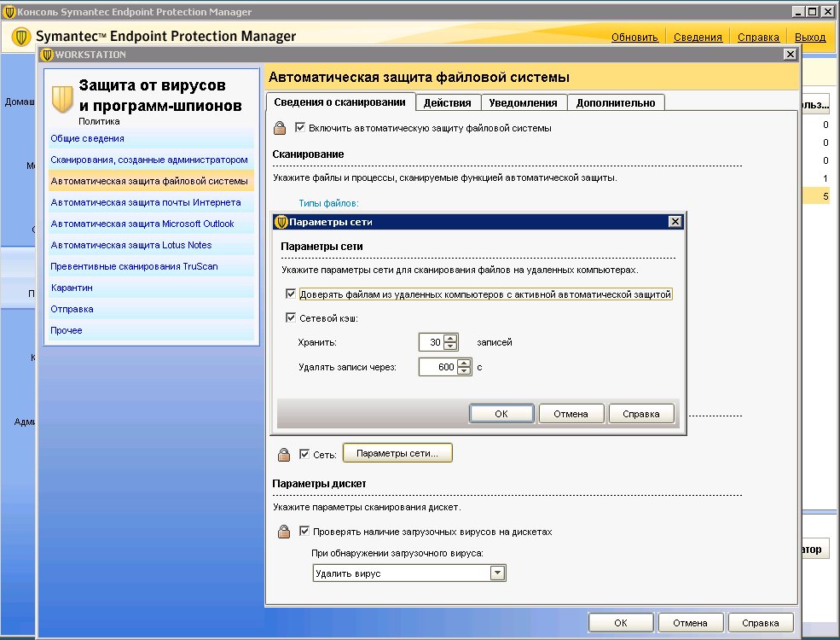The height and width of the screenshot is (640, 840).
Task: Toggle the Сетевой кэш checkbox
Action: pos(290,317)
